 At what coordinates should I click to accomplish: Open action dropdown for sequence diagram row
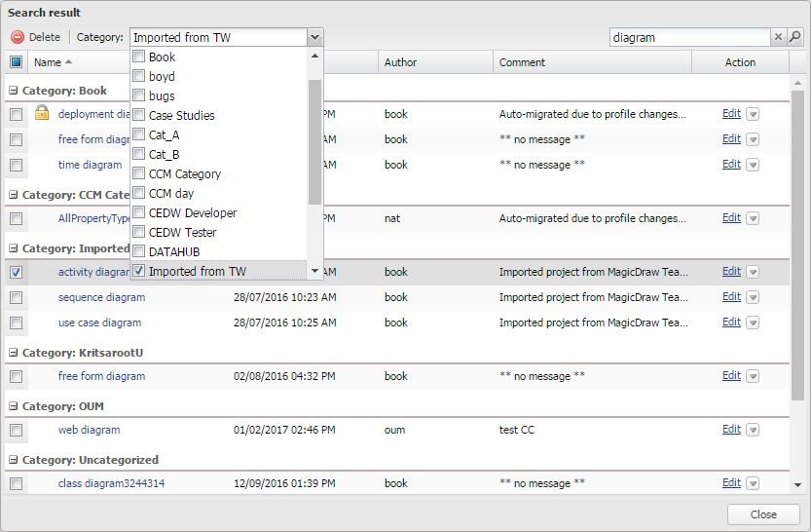[x=753, y=297]
